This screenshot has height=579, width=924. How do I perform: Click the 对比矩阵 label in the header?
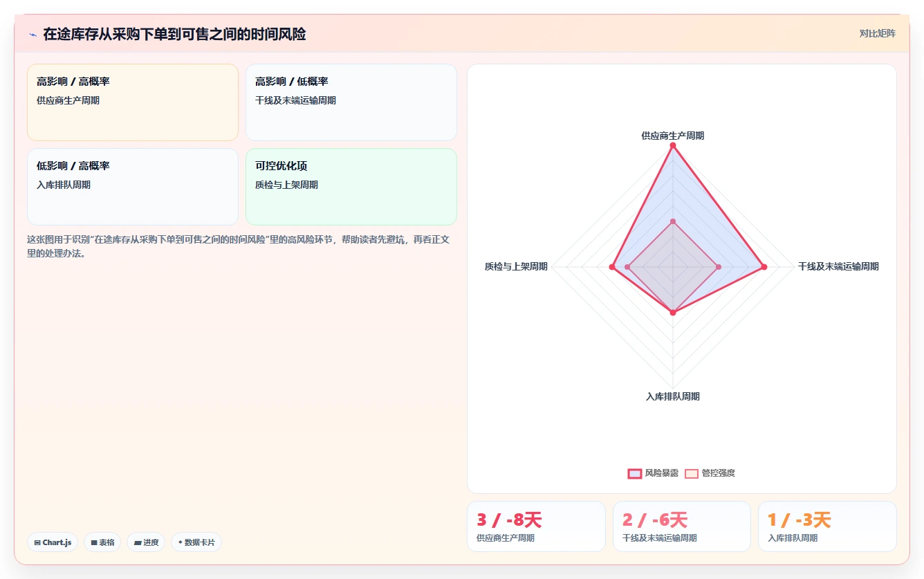coord(877,33)
